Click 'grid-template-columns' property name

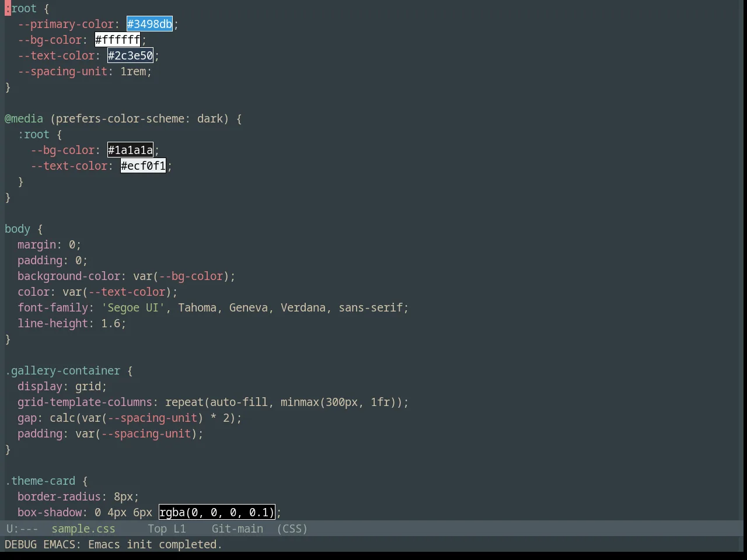85,402
